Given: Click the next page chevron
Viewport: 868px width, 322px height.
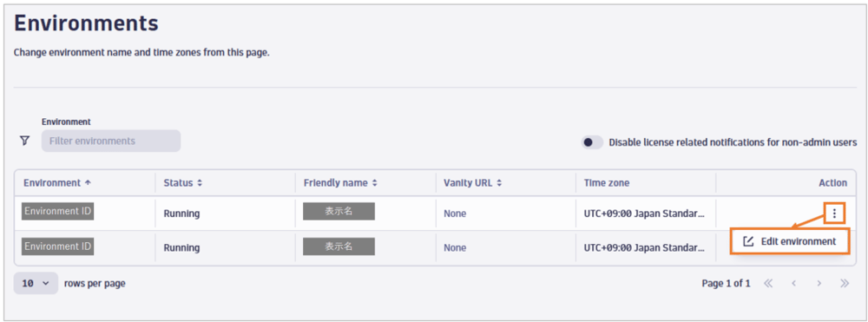Looking at the screenshot, I should pyautogui.click(x=819, y=283).
